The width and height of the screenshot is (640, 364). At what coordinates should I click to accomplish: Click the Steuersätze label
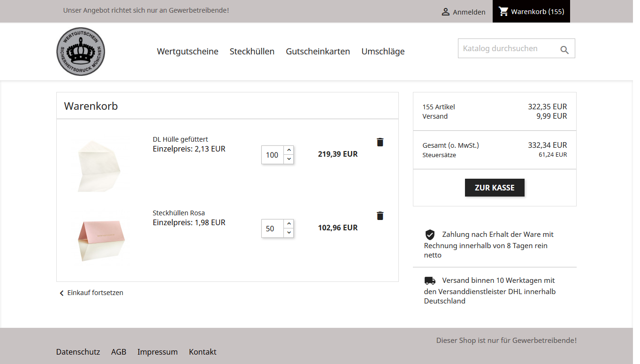click(x=439, y=155)
